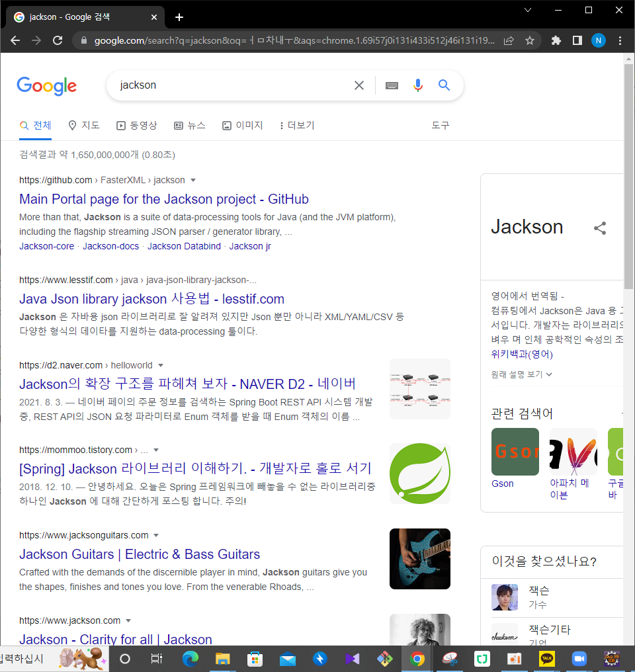Open the Chrome profile avatar N

pyautogui.click(x=598, y=41)
